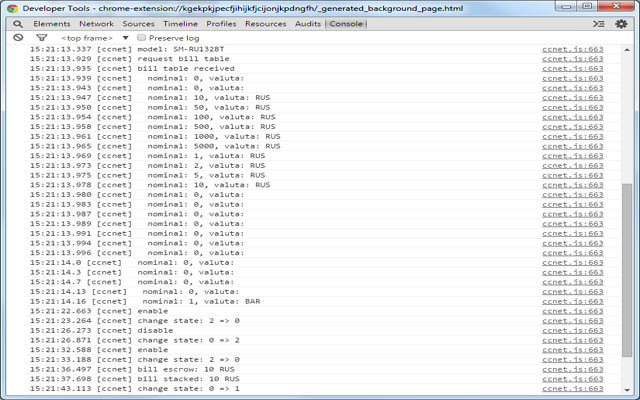Expand the top frame dropdown arrow

pyautogui.click(x=125, y=38)
